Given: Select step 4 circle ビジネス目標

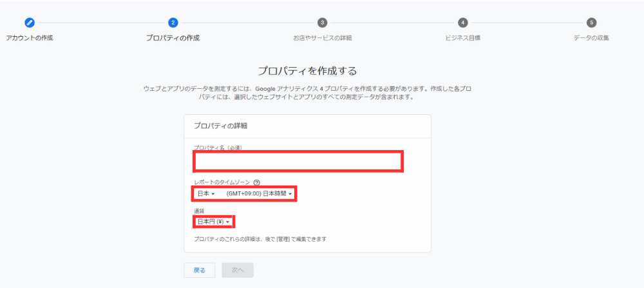Looking at the screenshot, I should pyautogui.click(x=463, y=23).
